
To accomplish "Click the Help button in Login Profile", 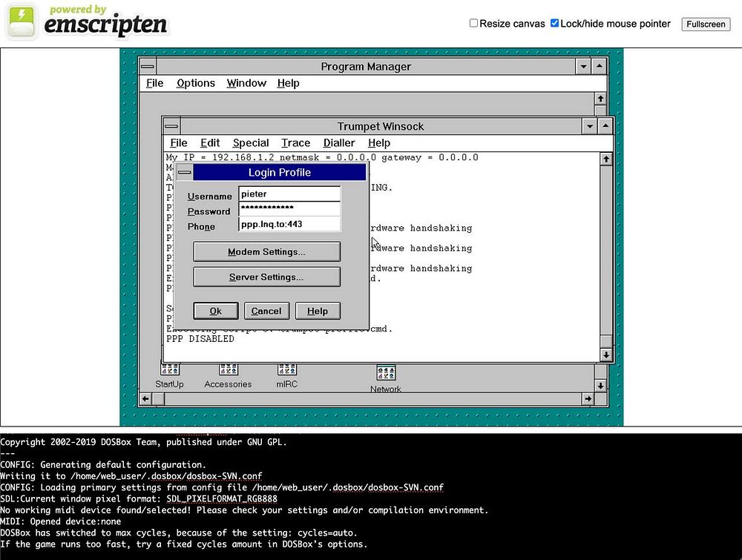I will pos(318,311).
